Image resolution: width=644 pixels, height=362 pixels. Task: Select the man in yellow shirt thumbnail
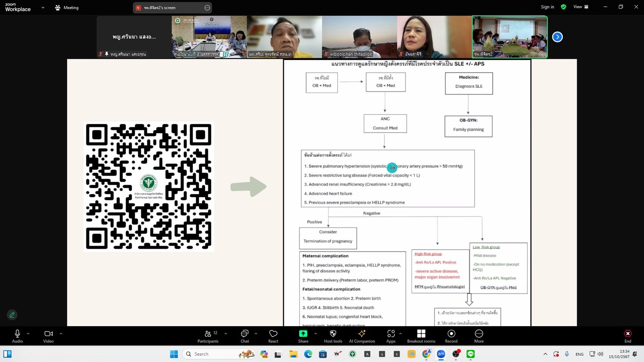pos(284,37)
